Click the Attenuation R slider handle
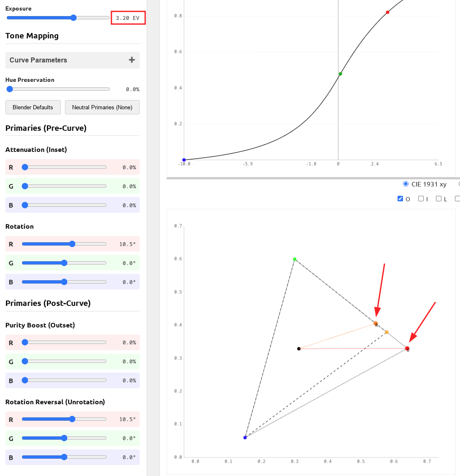 coord(25,167)
